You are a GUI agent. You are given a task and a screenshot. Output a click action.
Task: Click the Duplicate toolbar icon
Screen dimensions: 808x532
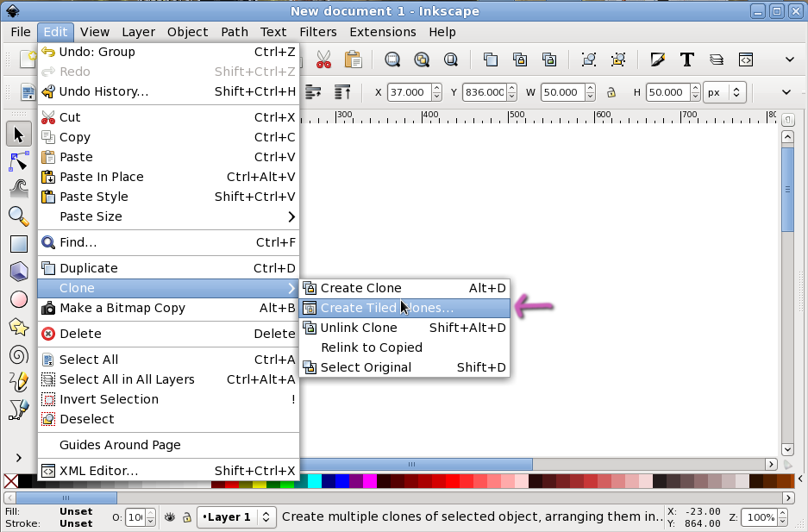coord(490,59)
